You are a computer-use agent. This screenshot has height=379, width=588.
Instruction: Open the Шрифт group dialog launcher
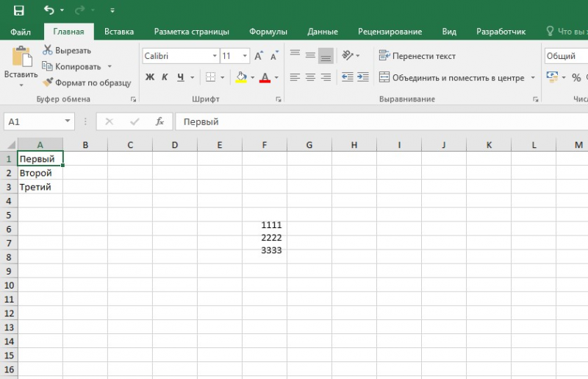click(x=279, y=99)
